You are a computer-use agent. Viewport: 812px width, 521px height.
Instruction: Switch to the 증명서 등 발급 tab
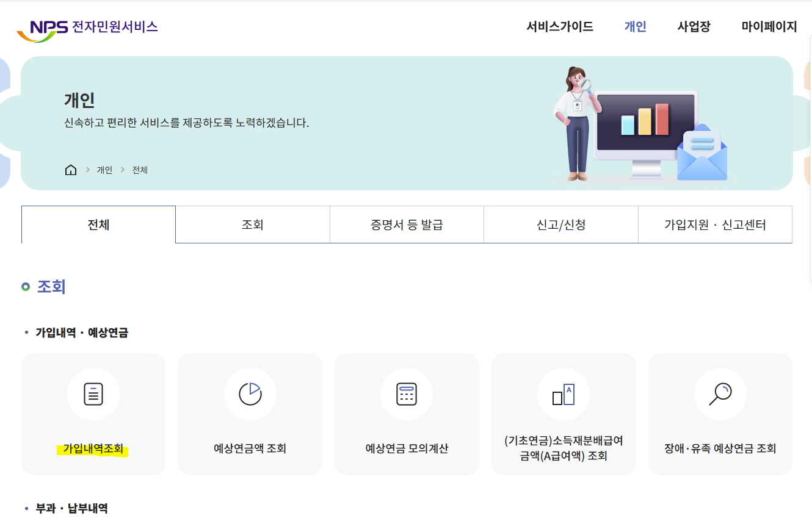tap(406, 224)
